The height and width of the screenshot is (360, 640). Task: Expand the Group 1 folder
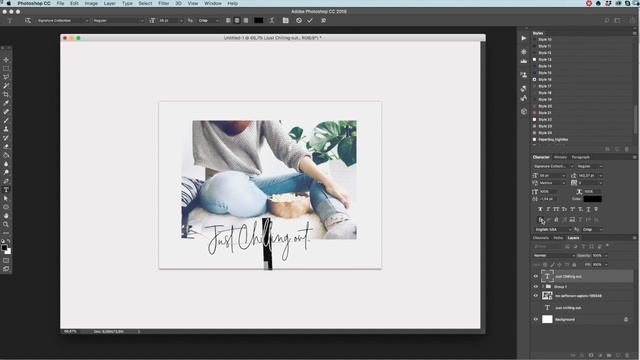pyautogui.click(x=543, y=287)
